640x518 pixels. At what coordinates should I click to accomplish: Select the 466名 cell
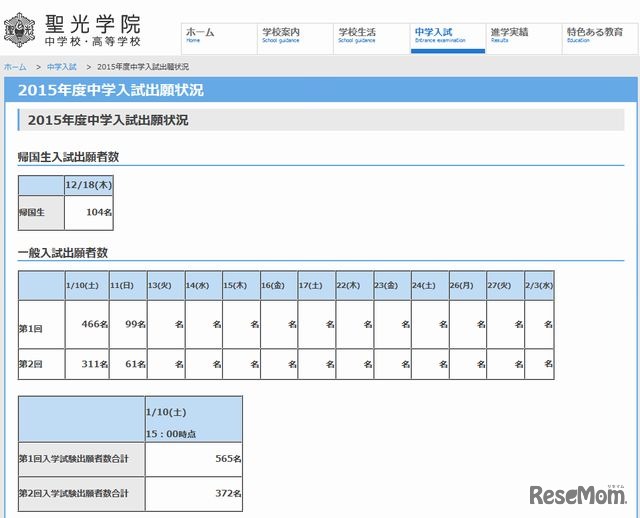pyautogui.click(x=87, y=325)
